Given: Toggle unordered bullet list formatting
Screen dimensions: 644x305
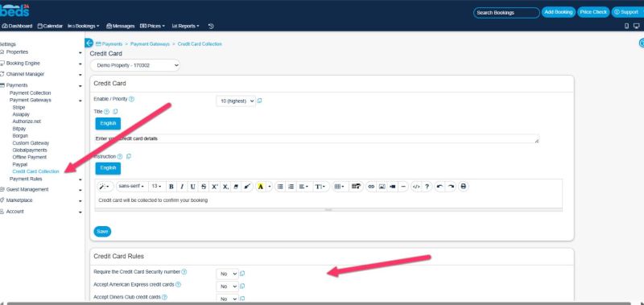Looking at the screenshot, I should 280,187.
